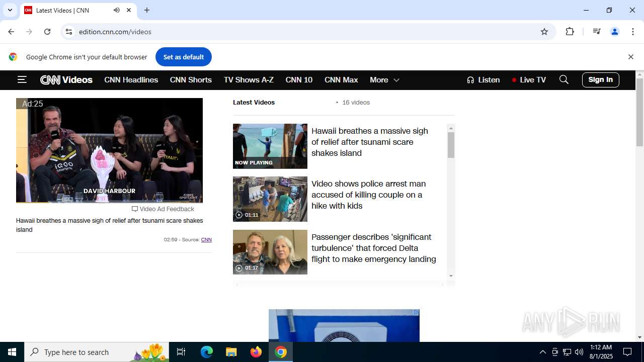Play police arrest man video thumbnail
This screenshot has height=362, width=644.
[270, 199]
